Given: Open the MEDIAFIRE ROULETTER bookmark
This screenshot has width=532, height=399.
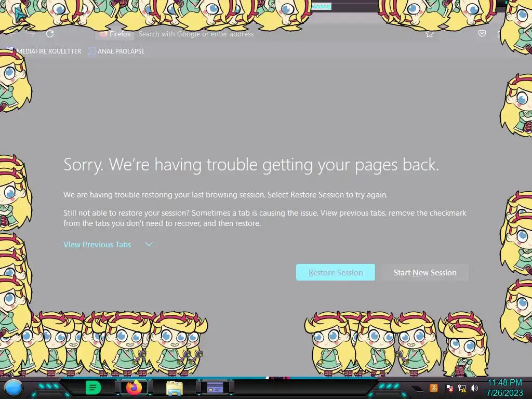Looking at the screenshot, I should click(x=45, y=51).
